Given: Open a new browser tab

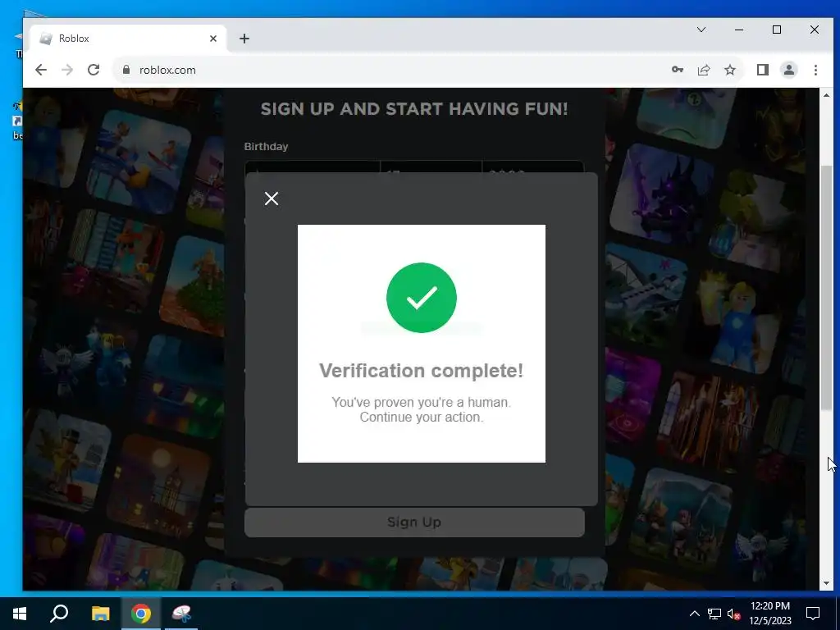Looking at the screenshot, I should coord(244,39).
